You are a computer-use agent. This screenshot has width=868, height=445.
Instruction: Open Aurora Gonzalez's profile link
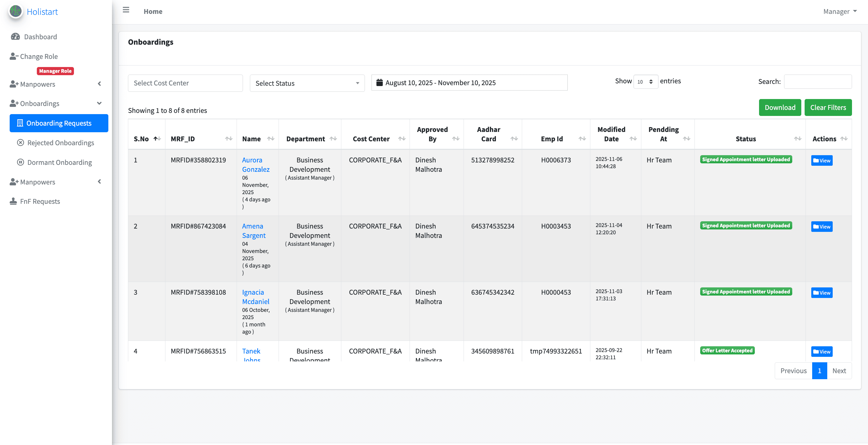(x=256, y=165)
